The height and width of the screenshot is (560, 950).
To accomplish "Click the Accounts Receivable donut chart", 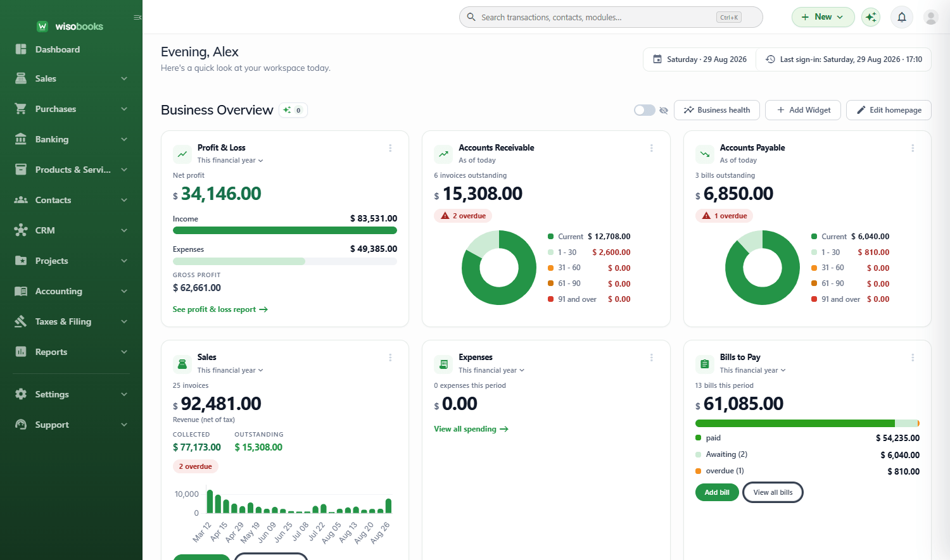I will click(x=499, y=268).
